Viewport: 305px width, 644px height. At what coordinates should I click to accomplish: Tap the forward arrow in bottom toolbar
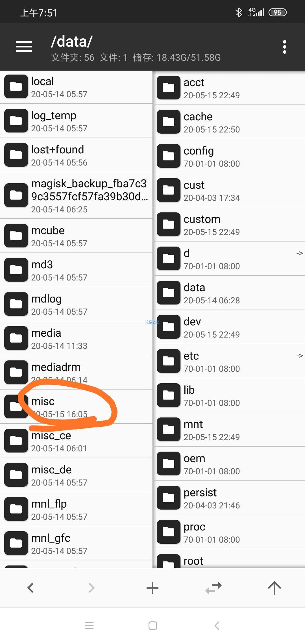[x=91, y=588]
